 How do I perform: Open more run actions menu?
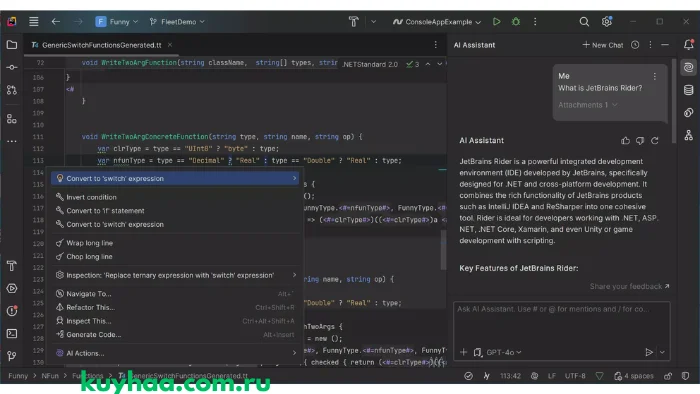[x=535, y=21]
